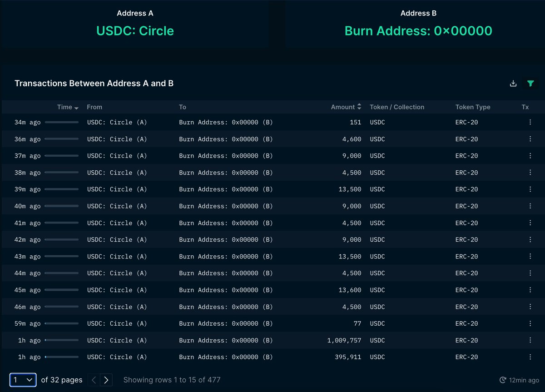545x392 pixels.
Task: Open the USDC: Circle address A title
Action: [x=135, y=31]
